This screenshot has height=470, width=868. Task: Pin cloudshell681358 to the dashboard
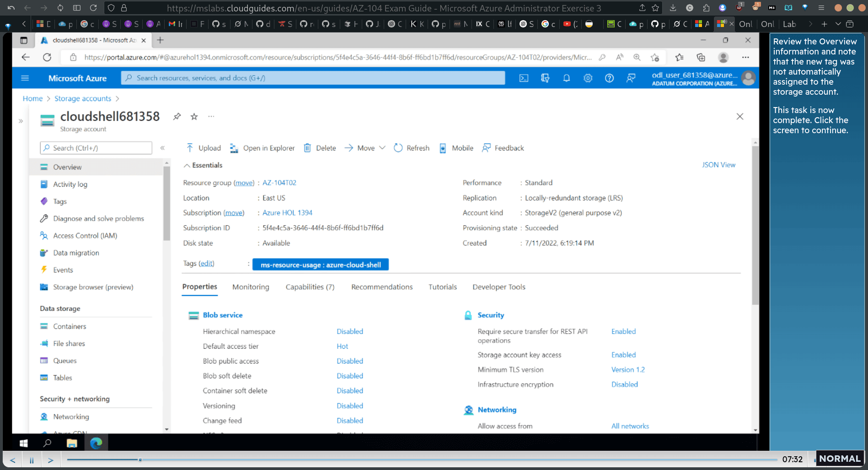(x=177, y=116)
